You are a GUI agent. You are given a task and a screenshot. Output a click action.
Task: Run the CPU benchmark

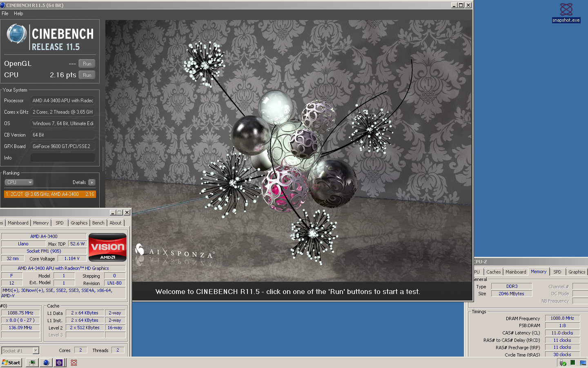pos(87,75)
